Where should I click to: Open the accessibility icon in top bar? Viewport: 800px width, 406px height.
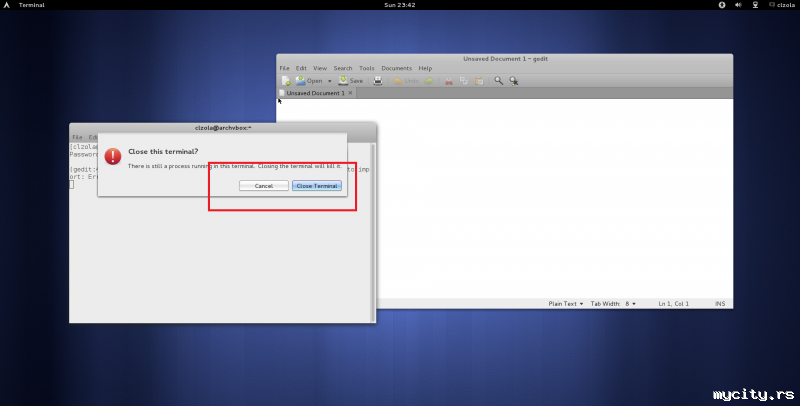pos(722,5)
